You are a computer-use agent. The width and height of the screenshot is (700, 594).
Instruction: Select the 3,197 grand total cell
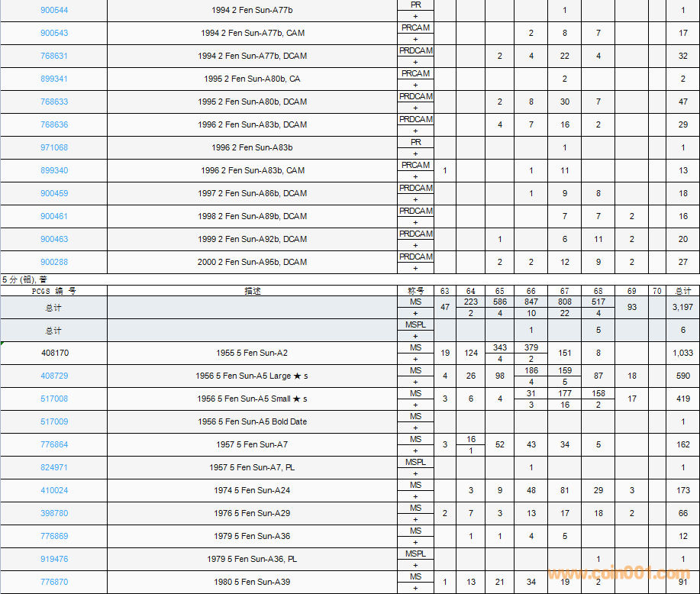click(x=683, y=307)
